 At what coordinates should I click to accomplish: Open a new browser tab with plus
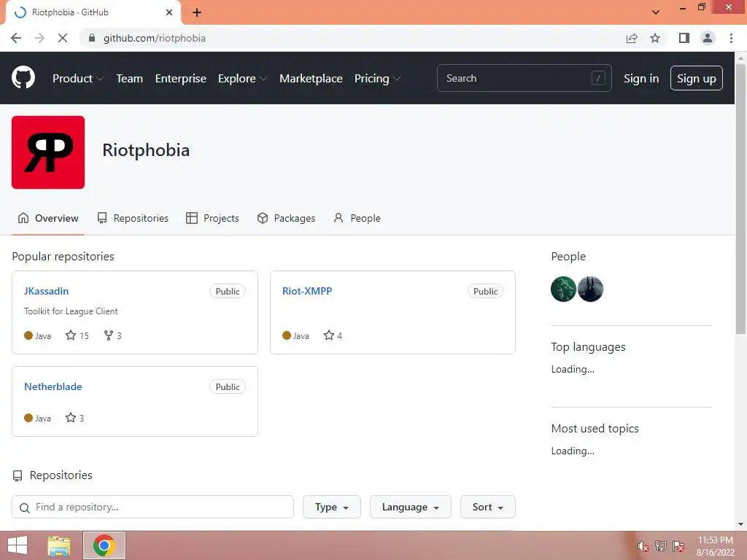click(x=197, y=12)
